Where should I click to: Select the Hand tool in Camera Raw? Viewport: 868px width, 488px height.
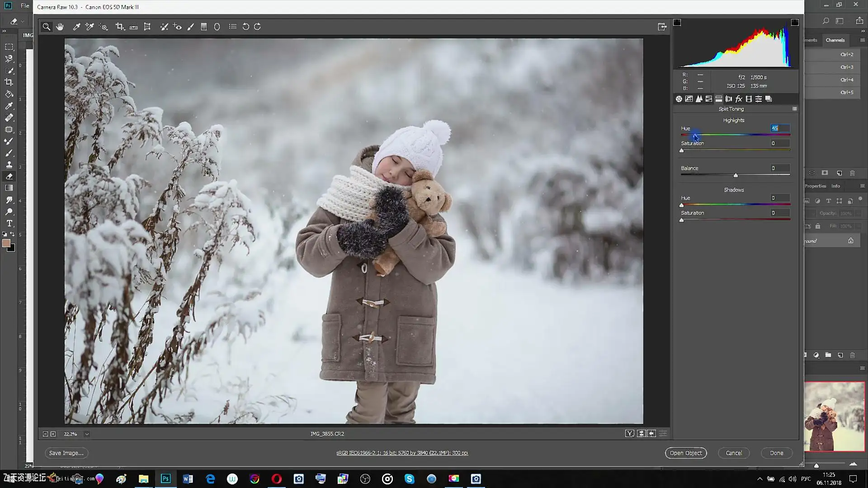(x=60, y=27)
